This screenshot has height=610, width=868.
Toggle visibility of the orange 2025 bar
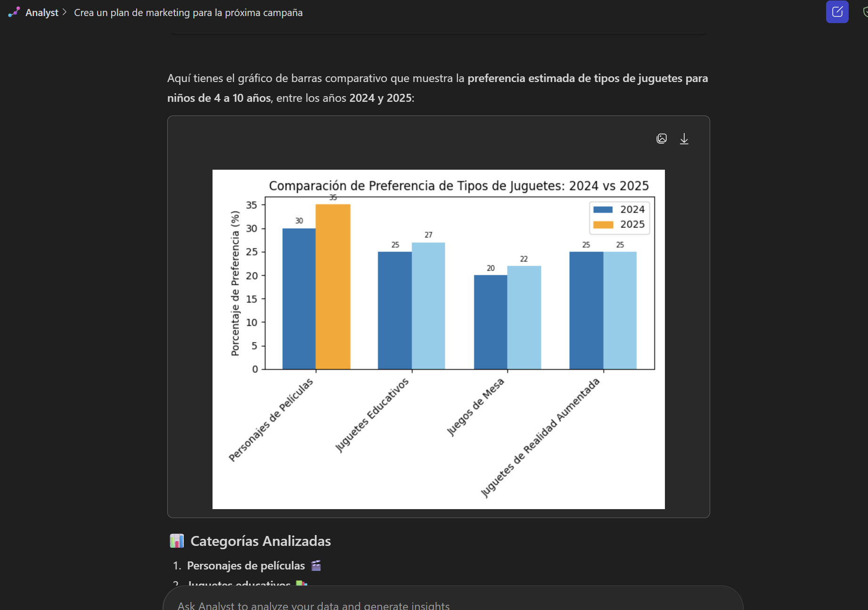[x=333, y=288]
